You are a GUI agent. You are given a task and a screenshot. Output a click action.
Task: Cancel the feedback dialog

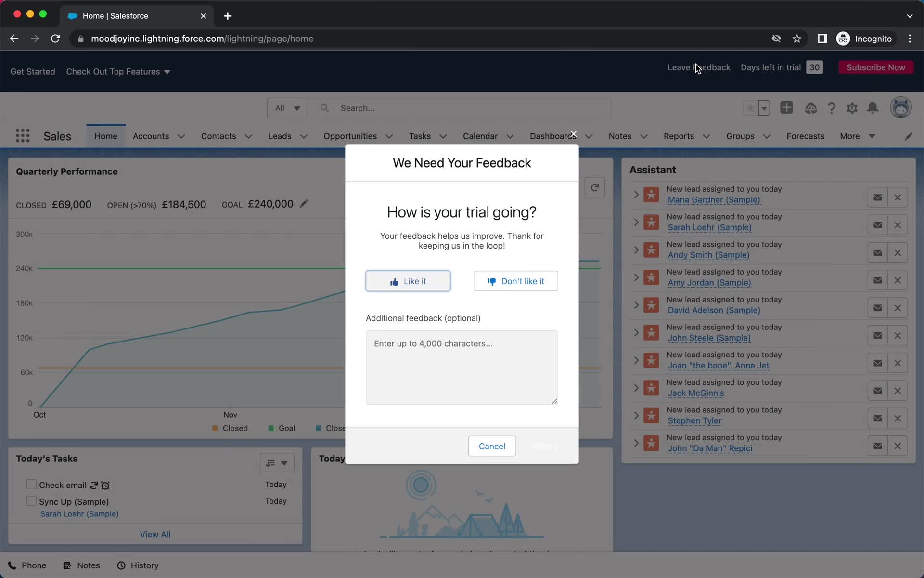tap(492, 446)
